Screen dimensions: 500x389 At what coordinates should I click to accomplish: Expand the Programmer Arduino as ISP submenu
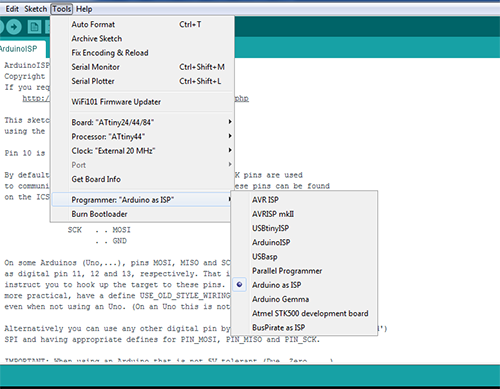141,200
